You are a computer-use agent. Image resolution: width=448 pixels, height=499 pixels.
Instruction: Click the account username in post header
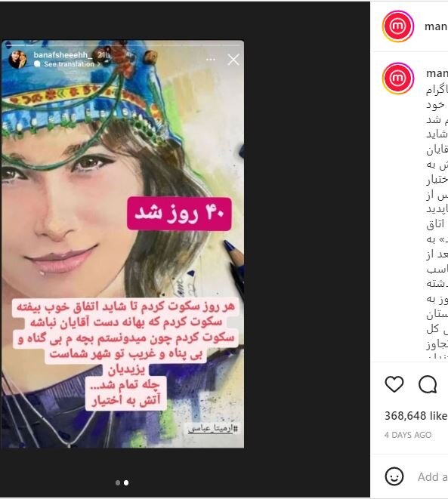436,26
